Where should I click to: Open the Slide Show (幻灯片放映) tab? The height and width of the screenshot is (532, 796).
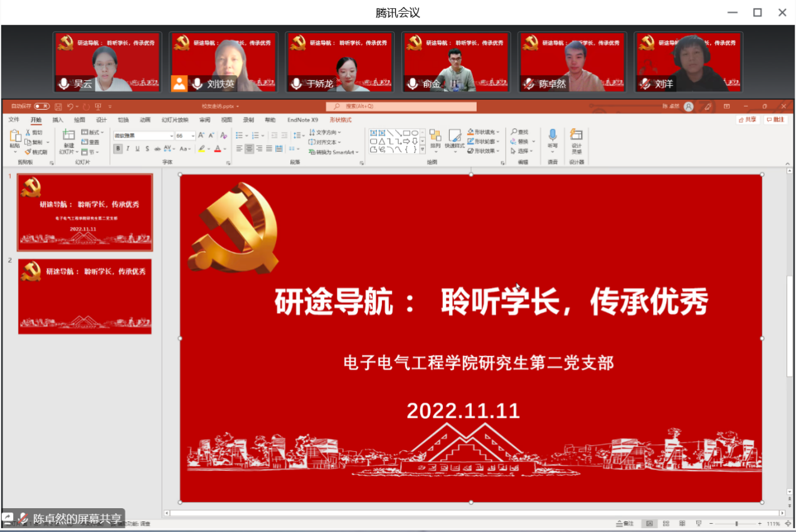tap(175, 120)
